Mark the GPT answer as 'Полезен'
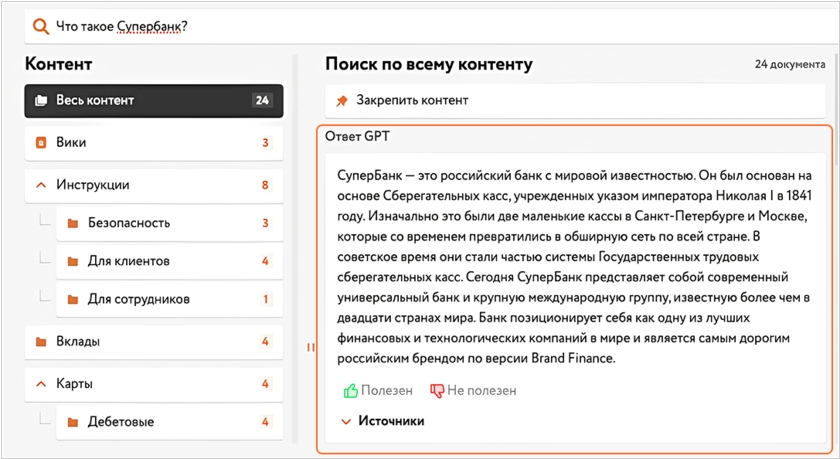Viewport: 840px width, 459px height. tap(378, 391)
